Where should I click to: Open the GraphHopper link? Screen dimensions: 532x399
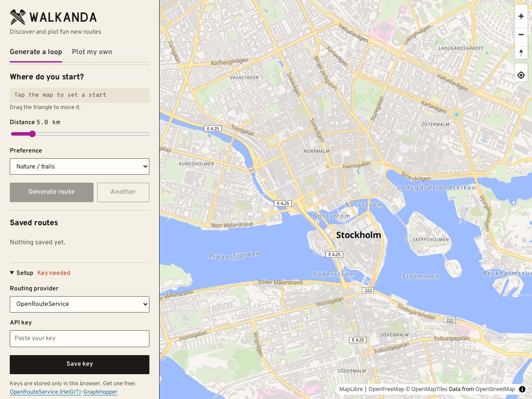pyautogui.click(x=100, y=392)
